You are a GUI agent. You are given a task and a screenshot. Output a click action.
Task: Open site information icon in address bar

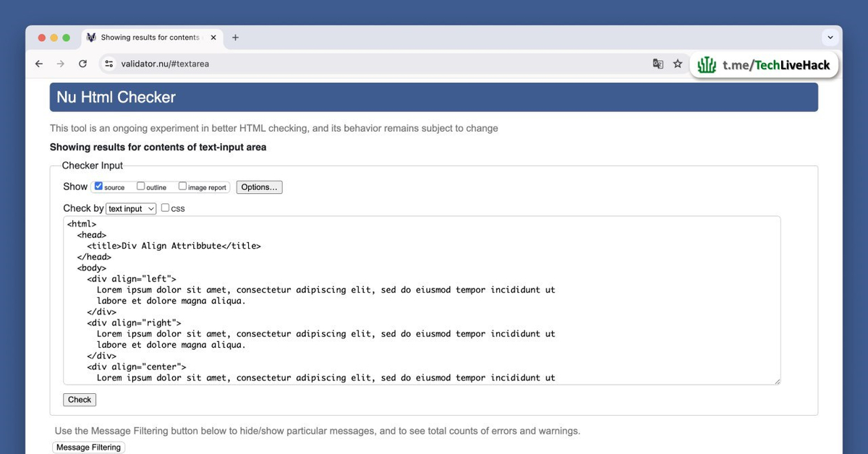tap(109, 64)
